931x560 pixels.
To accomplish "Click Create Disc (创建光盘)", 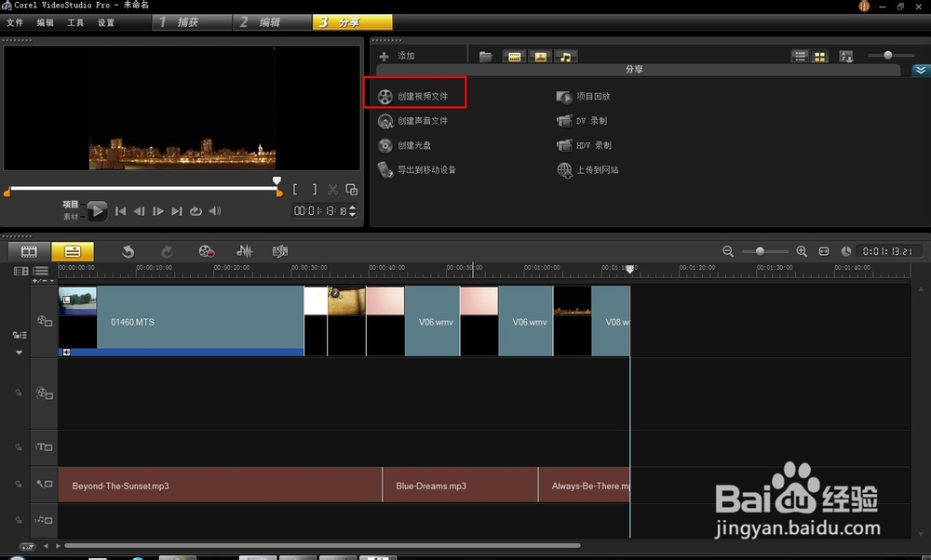I will [x=405, y=145].
